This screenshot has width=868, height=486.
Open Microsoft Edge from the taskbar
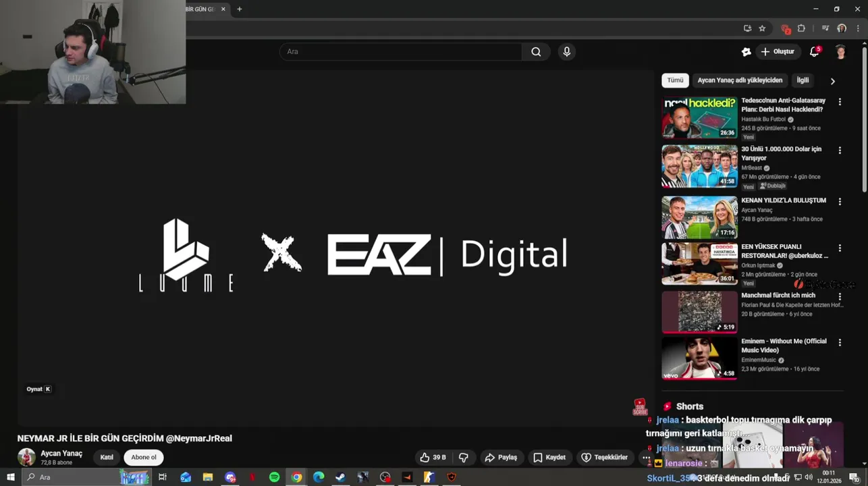tap(319, 477)
